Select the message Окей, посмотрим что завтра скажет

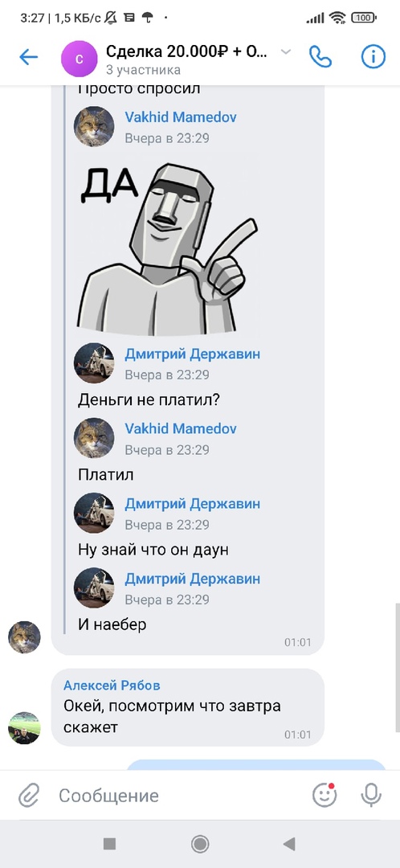pyautogui.click(x=188, y=707)
